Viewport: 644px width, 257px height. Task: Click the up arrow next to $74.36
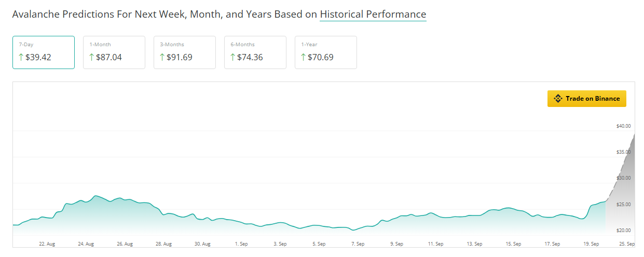click(233, 57)
